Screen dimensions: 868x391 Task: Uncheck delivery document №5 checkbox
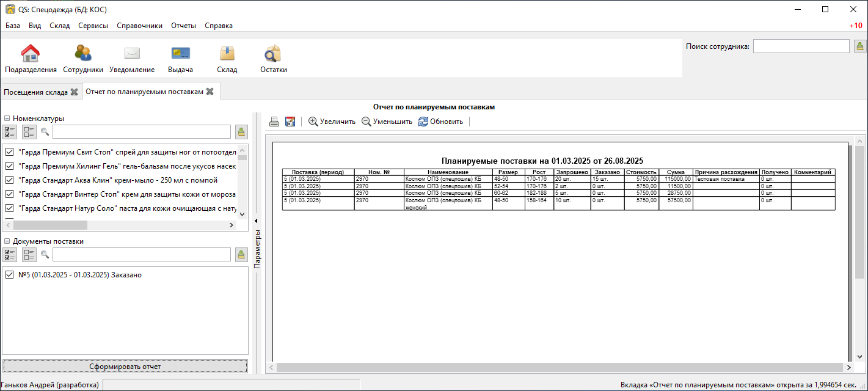(x=9, y=275)
